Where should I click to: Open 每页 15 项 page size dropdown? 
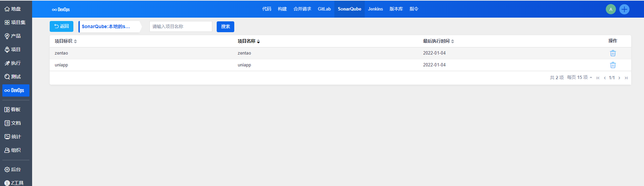(579, 78)
